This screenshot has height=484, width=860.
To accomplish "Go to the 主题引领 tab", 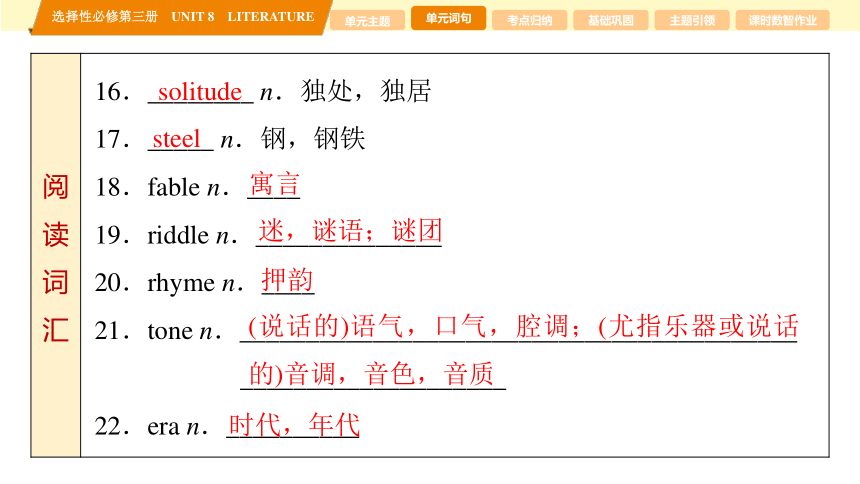I will point(692,21).
